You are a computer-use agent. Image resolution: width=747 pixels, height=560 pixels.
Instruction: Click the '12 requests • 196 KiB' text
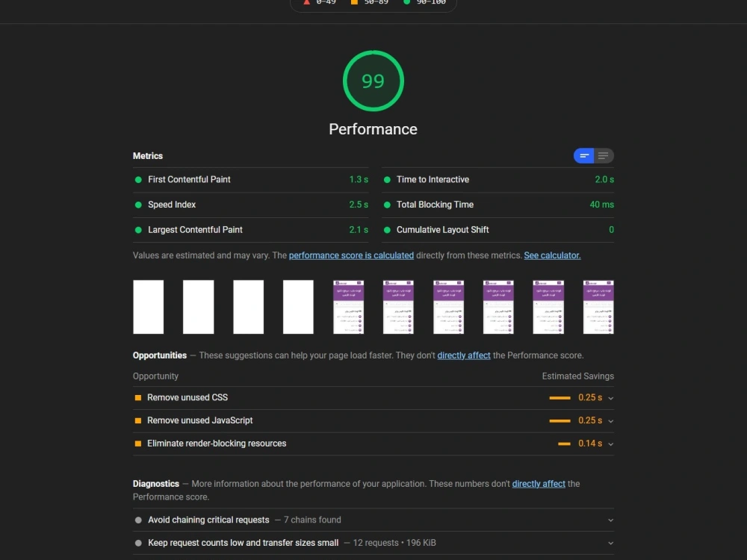pyautogui.click(x=394, y=543)
